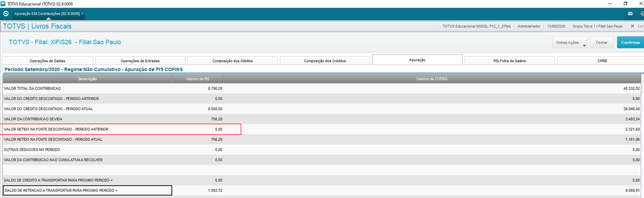Switch to Operações de Entradas tab
644x198 pixels.
click(x=141, y=61)
